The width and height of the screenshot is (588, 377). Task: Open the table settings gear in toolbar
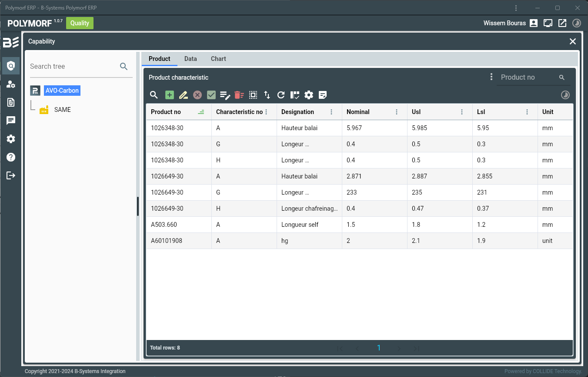[309, 95]
